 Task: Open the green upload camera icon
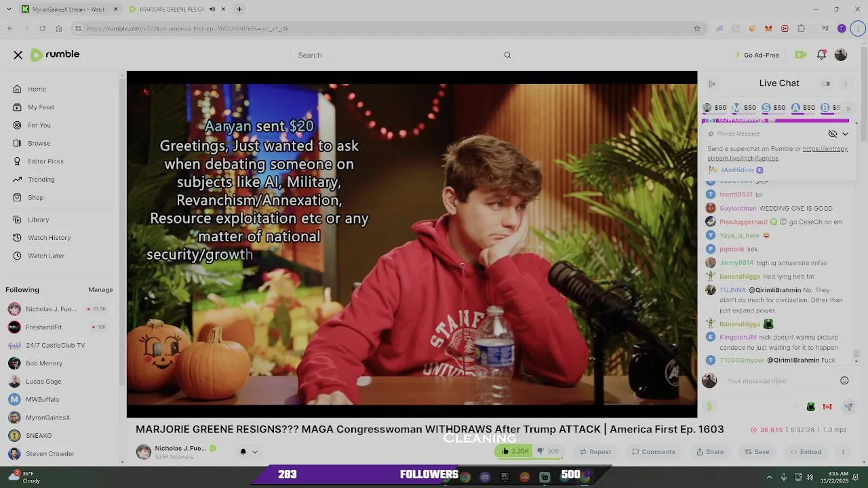(x=800, y=55)
